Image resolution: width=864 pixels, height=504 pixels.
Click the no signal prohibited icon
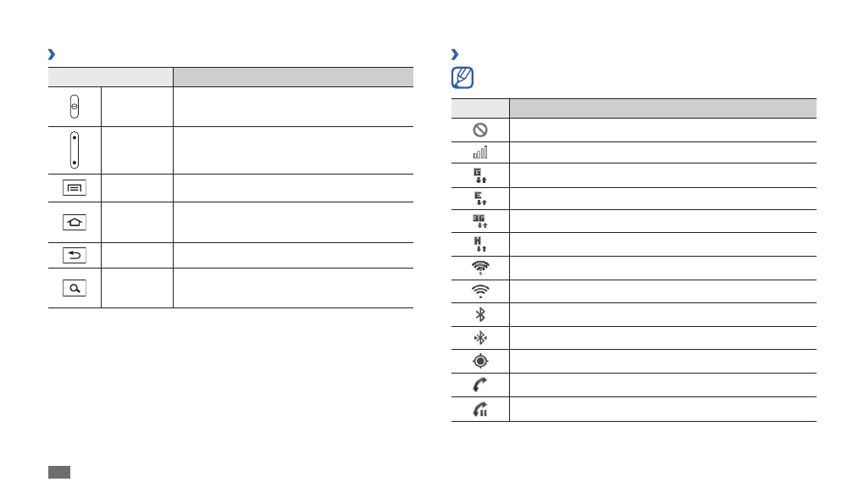[480, 130]
